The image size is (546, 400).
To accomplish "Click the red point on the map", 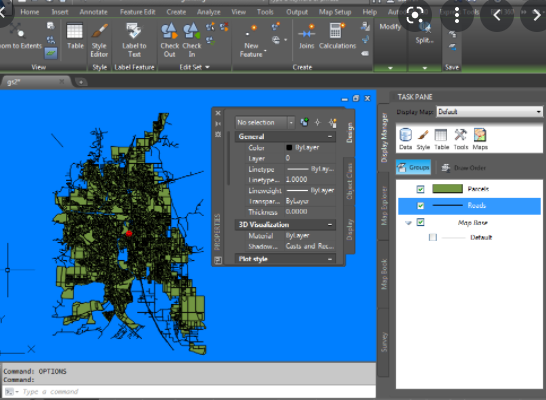I will pos(129,233).
